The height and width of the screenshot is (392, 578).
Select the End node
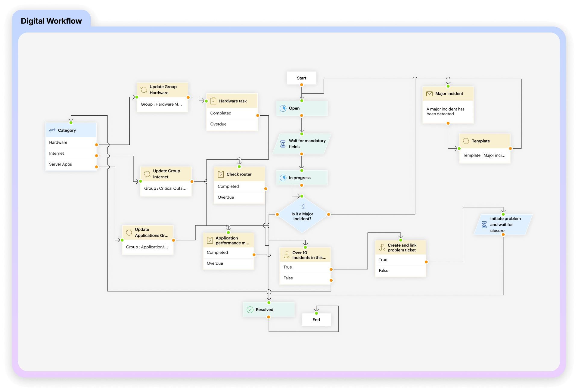coord(316,320)
